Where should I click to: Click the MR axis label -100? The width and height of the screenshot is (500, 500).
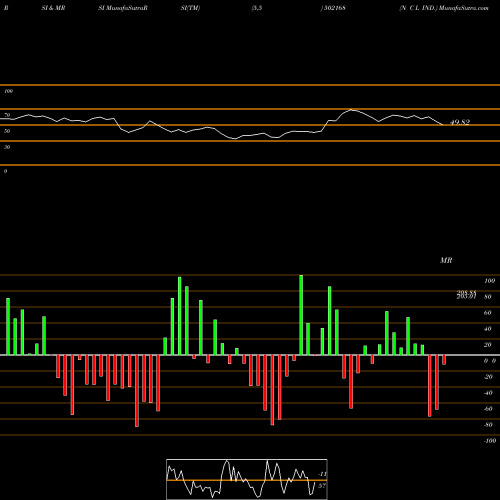coord(489,441)
